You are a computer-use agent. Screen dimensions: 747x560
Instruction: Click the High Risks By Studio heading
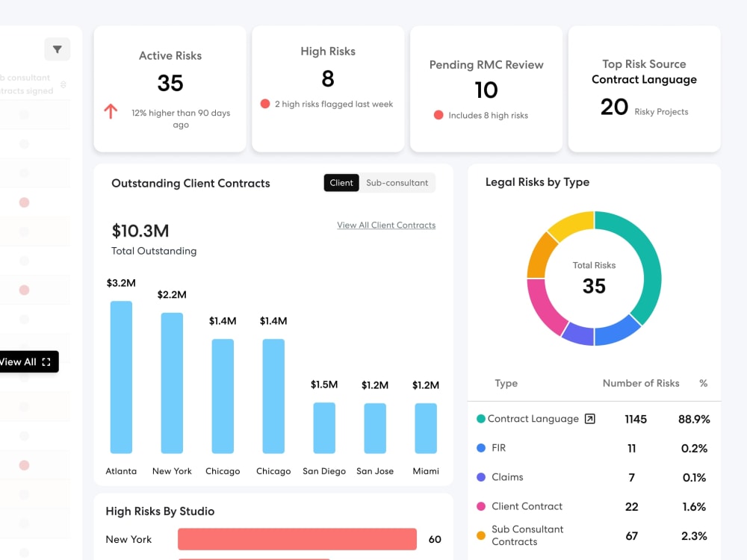coord(160,511)
